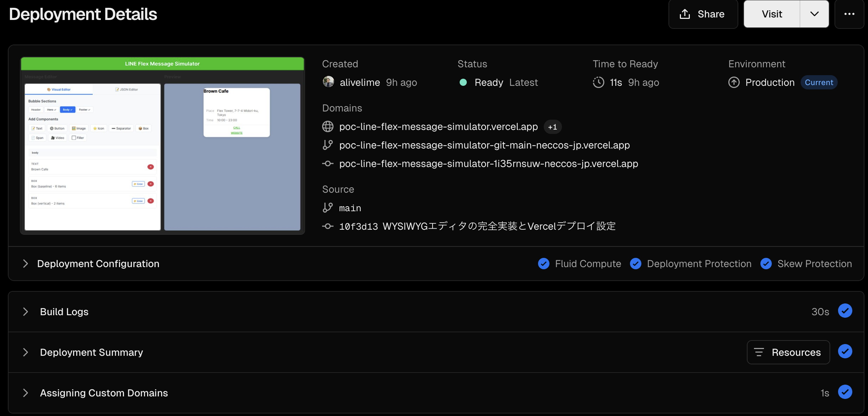868x416 pixels.
Task: Click the Resources button
Action: coord(788,352)
